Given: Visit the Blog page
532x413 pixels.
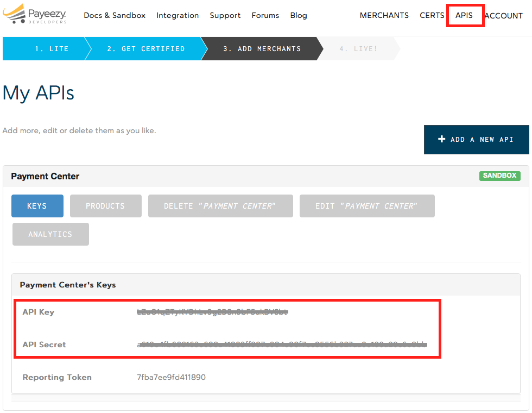Looking at the screenshot, I should [x=299, y=15].
